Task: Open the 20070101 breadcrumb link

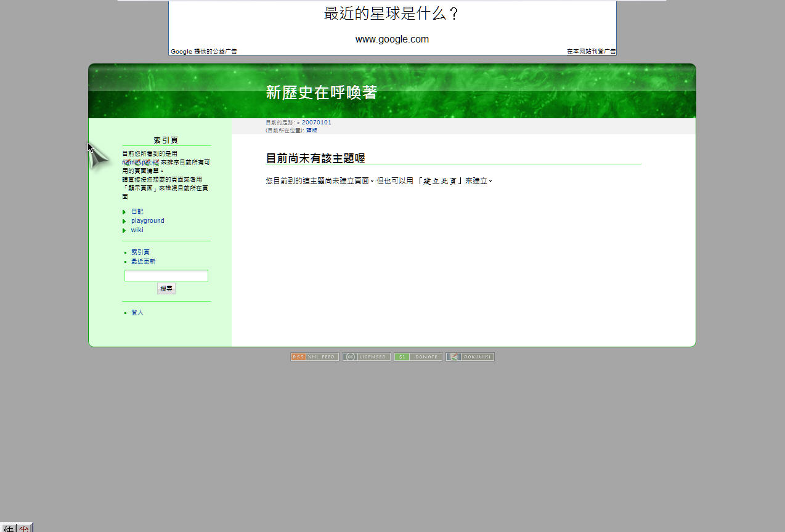Action: tap(316, 123)
